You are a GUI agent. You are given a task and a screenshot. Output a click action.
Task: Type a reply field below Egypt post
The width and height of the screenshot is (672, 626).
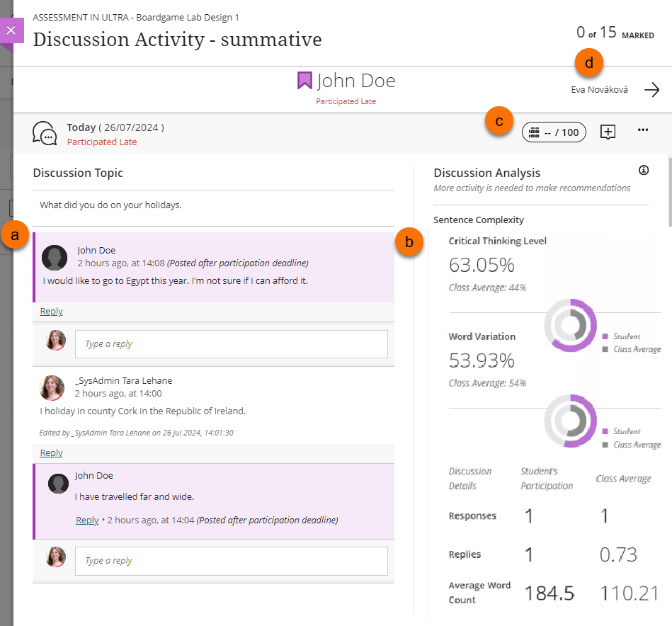(x=231, y=344)
